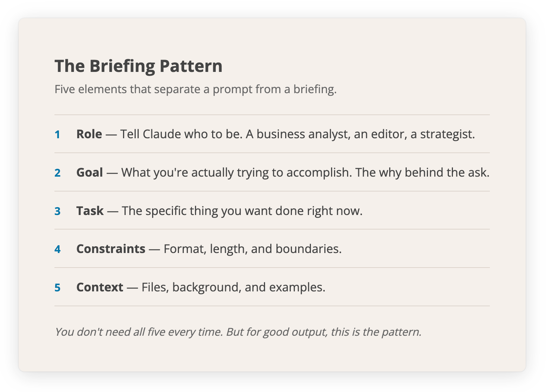Viewport: 548px width, 392px height.
Task: Click the blue number 4 marker
Action: click(57, 249)
